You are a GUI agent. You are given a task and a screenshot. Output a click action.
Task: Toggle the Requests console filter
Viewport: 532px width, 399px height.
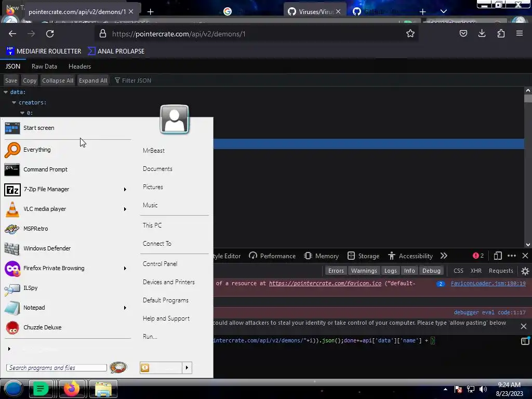(501, 271)
